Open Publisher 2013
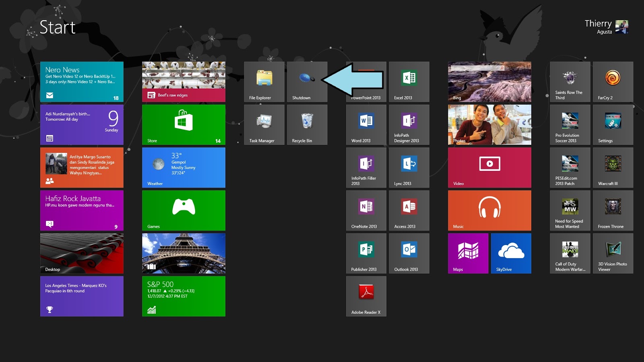Screen dimensions: 644x362 click(366, 253)
